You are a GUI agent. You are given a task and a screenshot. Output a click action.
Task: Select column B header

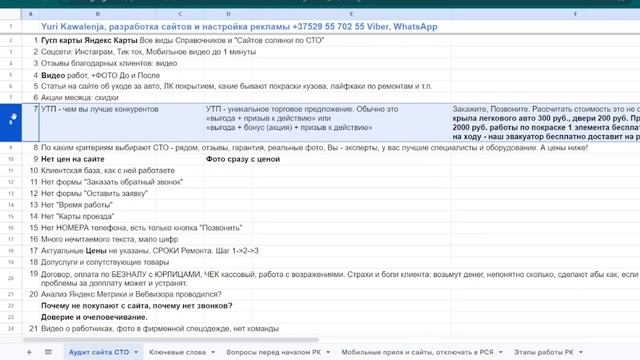pyautogui.click(x=98, y=14)
